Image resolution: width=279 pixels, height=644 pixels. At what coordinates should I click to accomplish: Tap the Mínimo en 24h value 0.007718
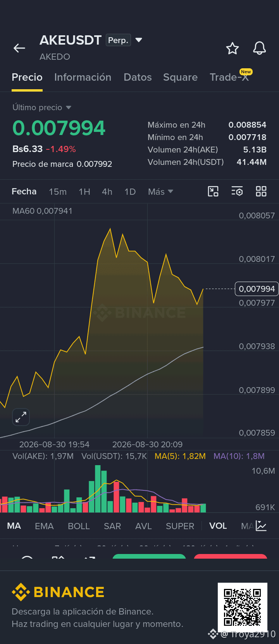pos(247,137)
